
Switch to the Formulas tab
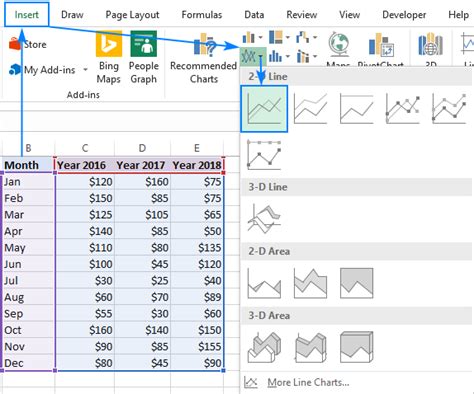[202, 15]
